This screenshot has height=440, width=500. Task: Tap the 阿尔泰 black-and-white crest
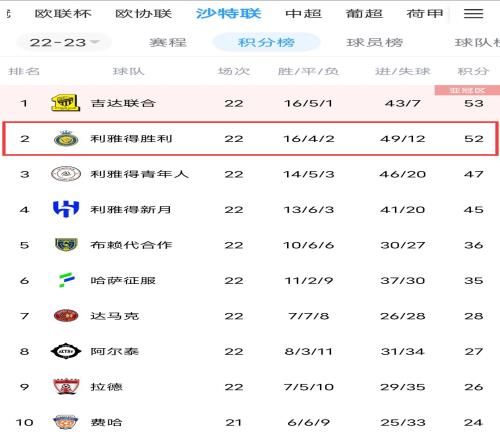(66, 351)
